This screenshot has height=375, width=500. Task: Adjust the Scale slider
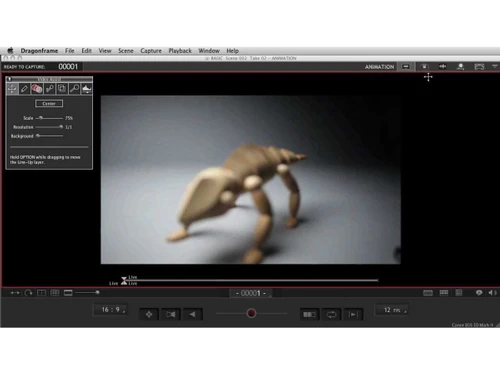[49, 118]
